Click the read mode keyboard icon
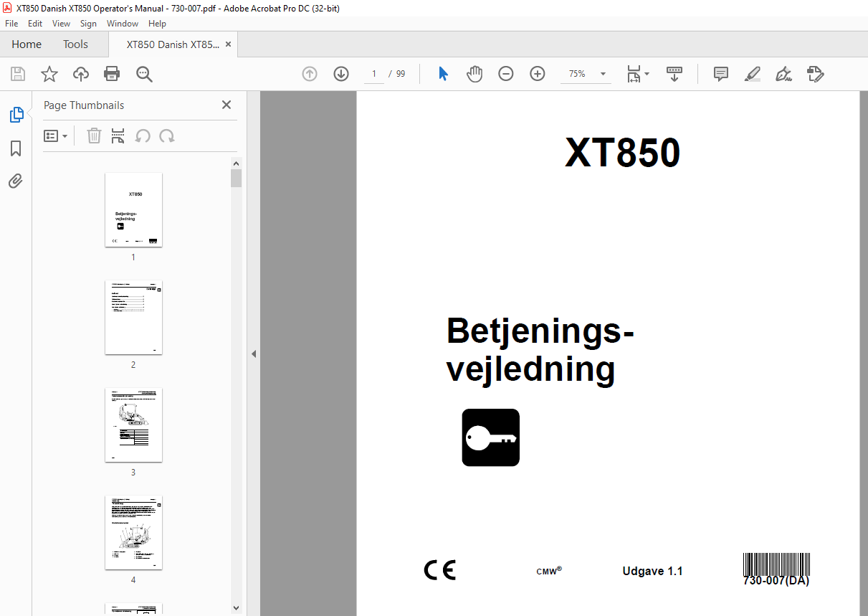 pyautogui.click(x=674, y=74)
